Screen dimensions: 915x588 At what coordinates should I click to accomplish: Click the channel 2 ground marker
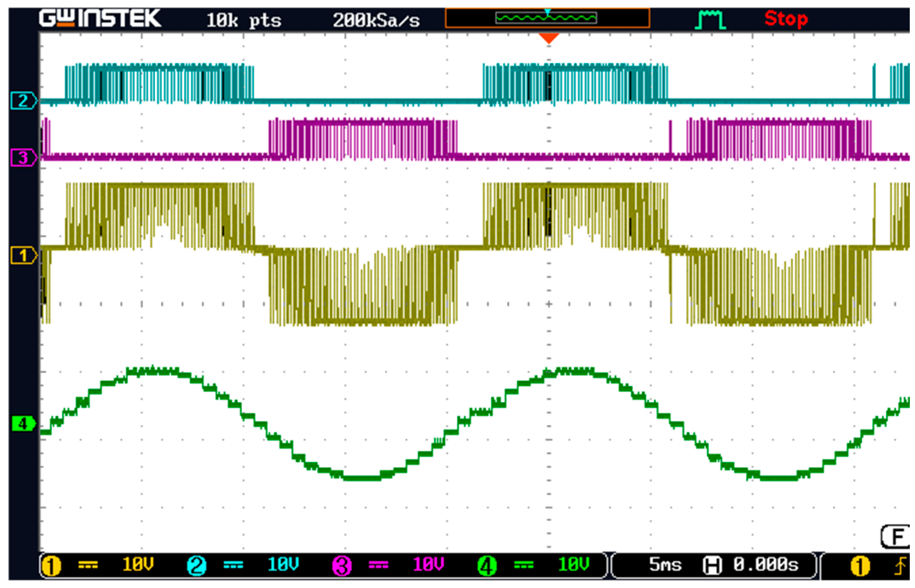tap(23, 101)
